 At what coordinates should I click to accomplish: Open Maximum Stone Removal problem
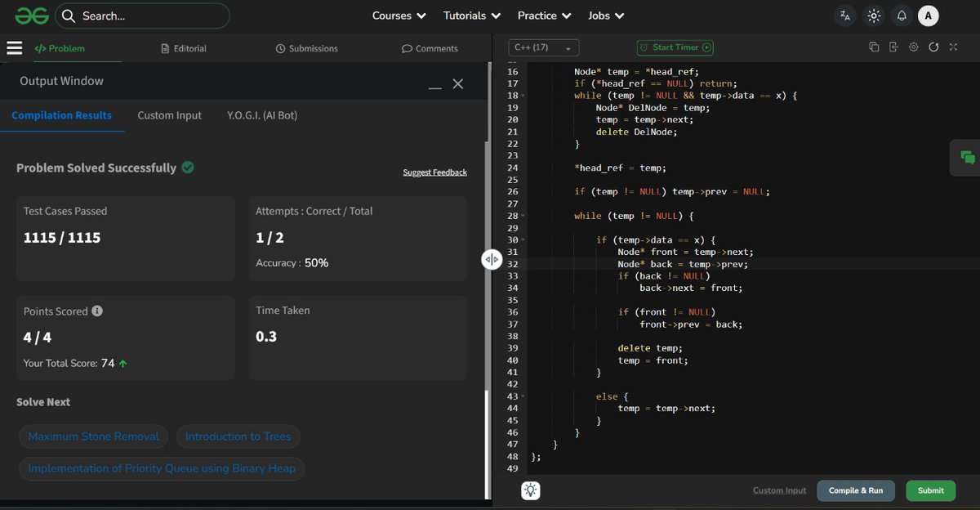click(94, 436)
